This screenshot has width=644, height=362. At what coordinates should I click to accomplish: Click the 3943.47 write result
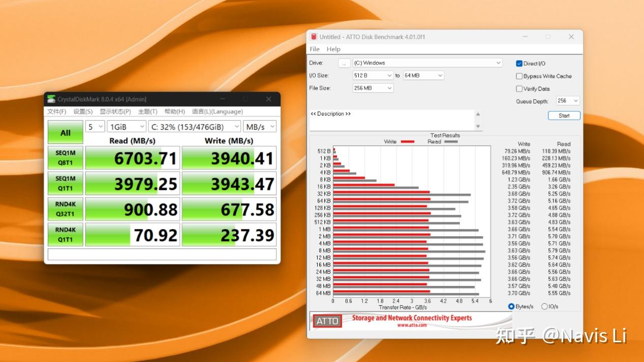pos(229,183)
